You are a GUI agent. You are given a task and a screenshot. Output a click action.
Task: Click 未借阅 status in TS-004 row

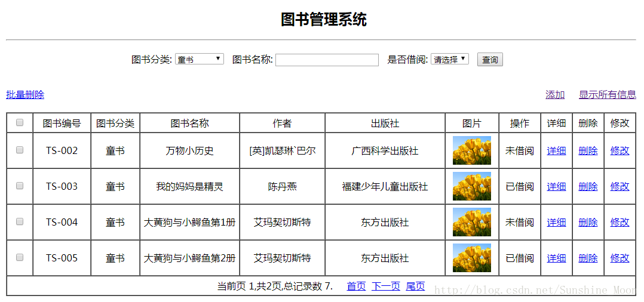point(520,222)
